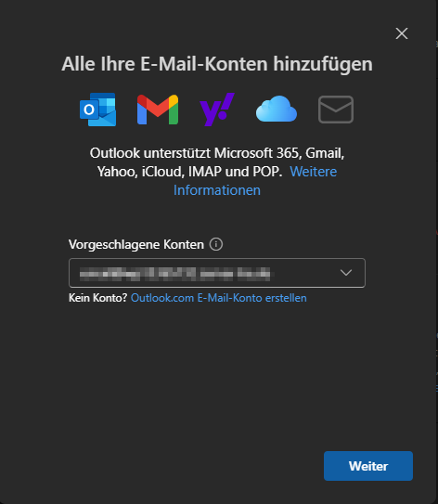Image resolution: width=438 pixels, height=504 pixels.
Task: Expand the suggested accounts chevron arrow
Action: [346, 273]
